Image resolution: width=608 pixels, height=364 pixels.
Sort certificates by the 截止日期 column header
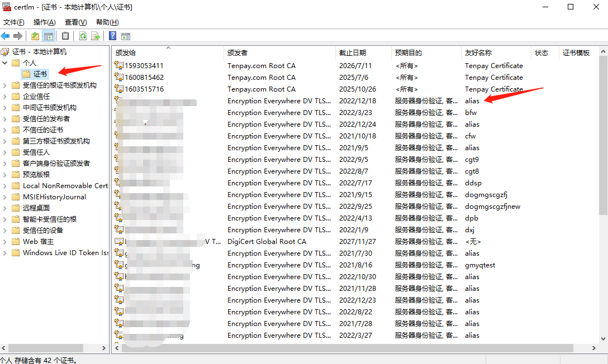pyautogui.click(x=363, y=52)
